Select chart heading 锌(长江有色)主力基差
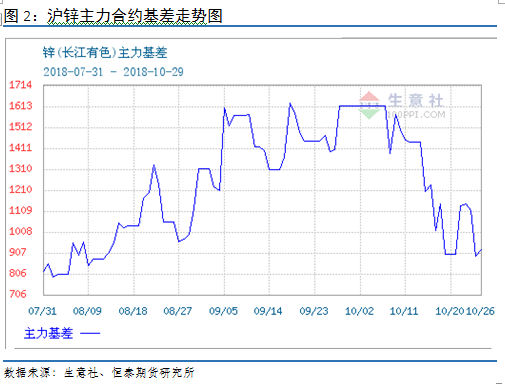The width and height of the screenshot is (505, 384). pyautogui.click(x=105, y=53)
